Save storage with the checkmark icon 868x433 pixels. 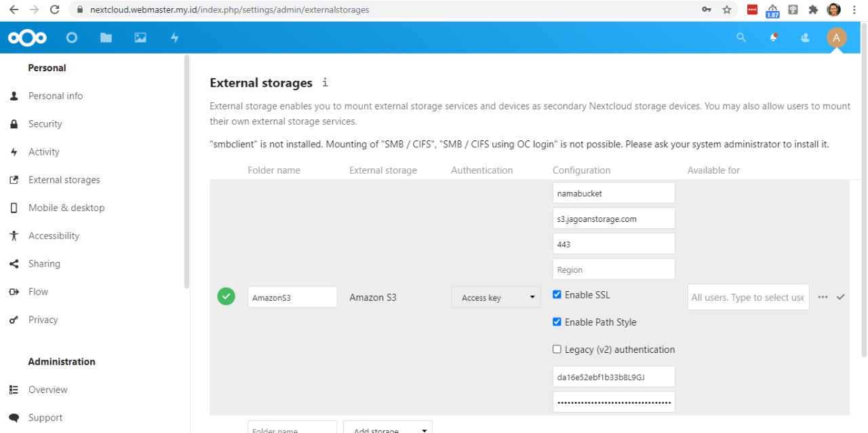tap(841, 297)
